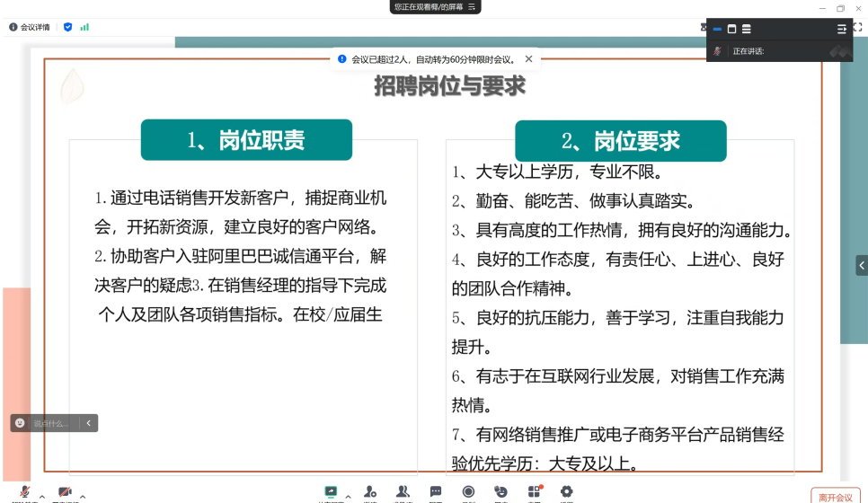This screenshot has height=503, width=868.
Task: Collapse the floating chat bar arrow
Action: pos(88,423)
